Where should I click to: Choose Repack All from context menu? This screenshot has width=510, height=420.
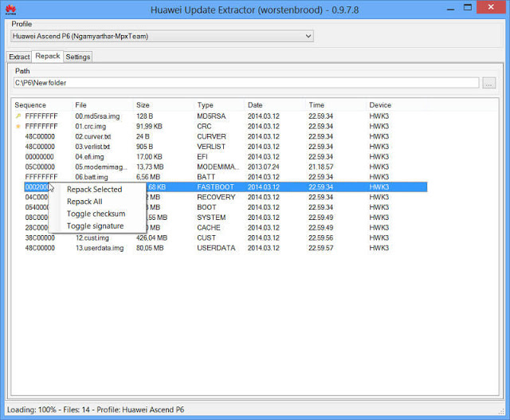coord(84,202)
